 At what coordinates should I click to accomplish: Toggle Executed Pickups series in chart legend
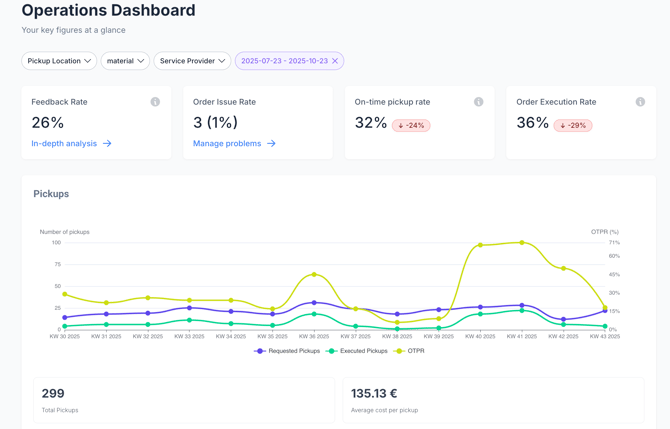pos(358,351)
